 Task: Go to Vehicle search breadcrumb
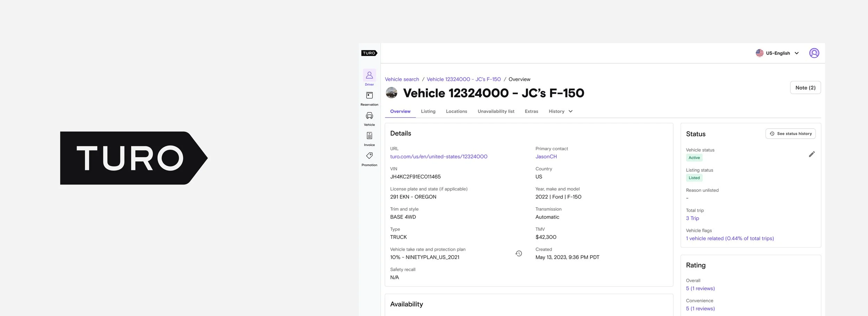click(402, 79)
